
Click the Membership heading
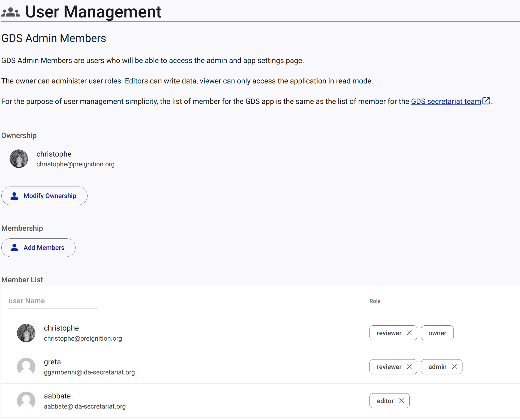tap(22, 228)
